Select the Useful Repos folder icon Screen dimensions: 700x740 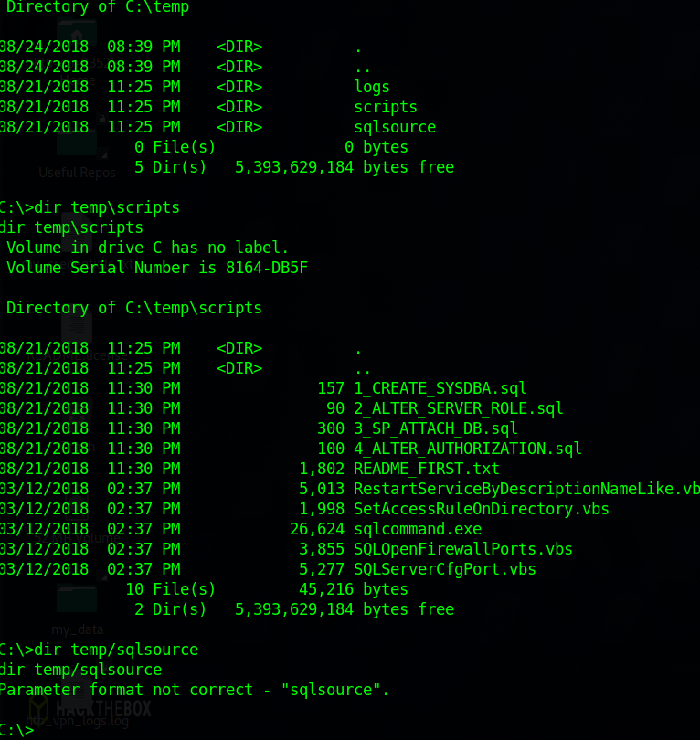click(x=77, y=140)
